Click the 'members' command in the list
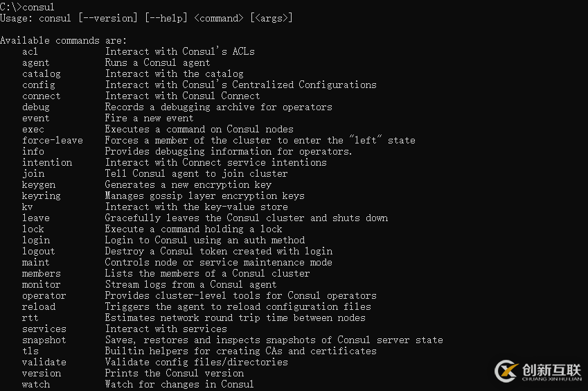 point(42,273)
